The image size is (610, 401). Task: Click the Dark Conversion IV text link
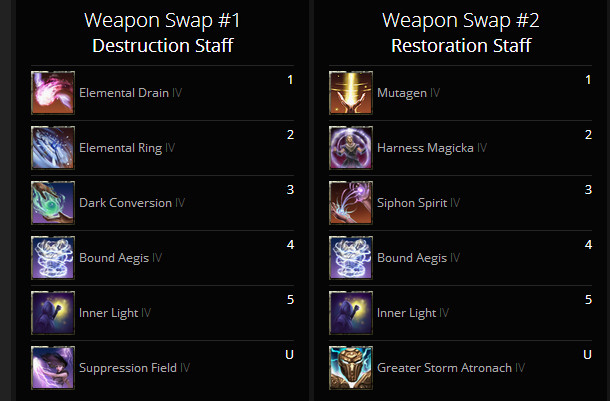(x=132, y=203)
